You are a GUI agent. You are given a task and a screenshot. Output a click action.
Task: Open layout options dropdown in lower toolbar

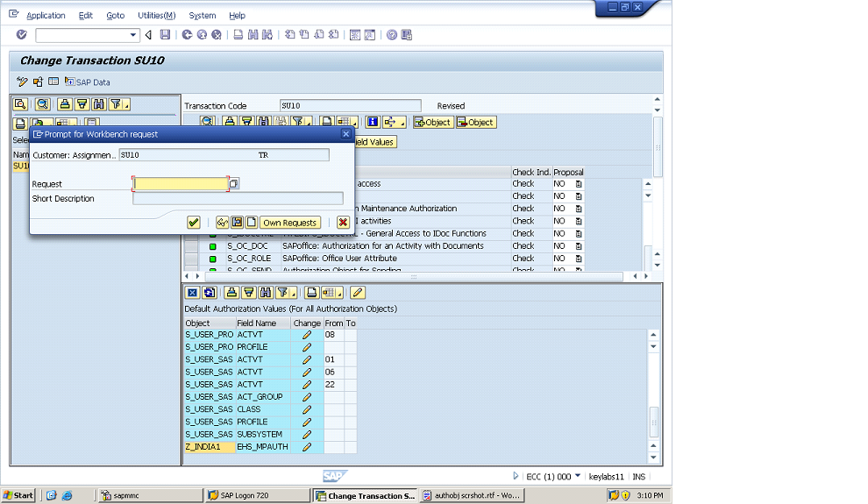332,293
